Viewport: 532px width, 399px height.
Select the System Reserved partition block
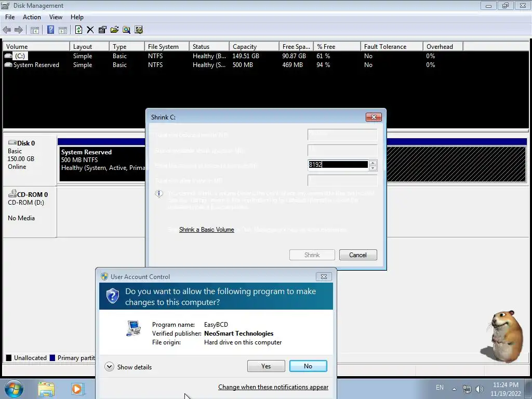(102, 164)
